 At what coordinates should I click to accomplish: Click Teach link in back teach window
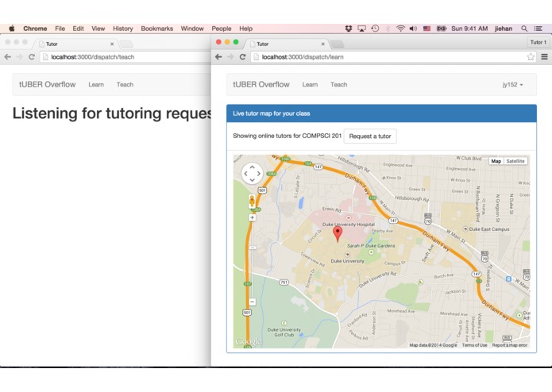coord(125,84)
